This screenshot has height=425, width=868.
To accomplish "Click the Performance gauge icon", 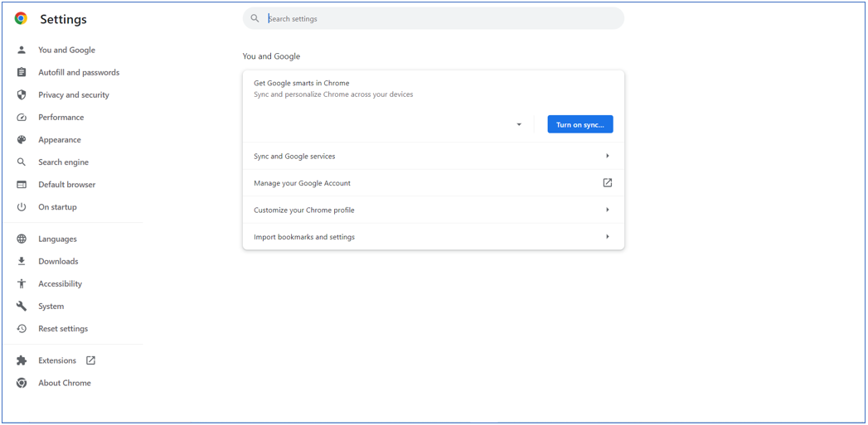I will point(22,118).
